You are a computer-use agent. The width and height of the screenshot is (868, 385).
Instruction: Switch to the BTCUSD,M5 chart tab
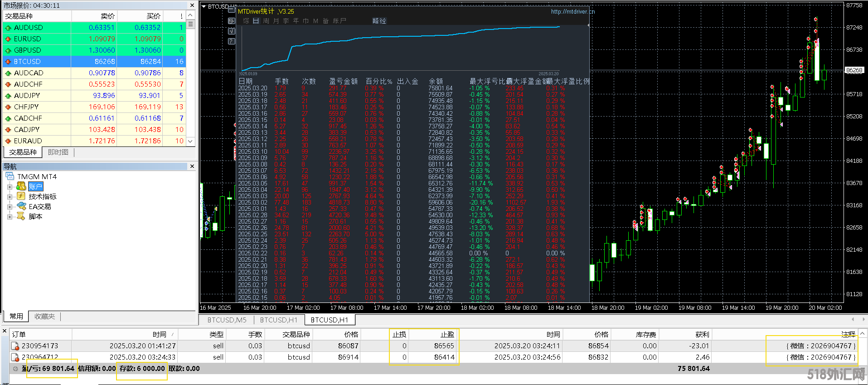227,320
